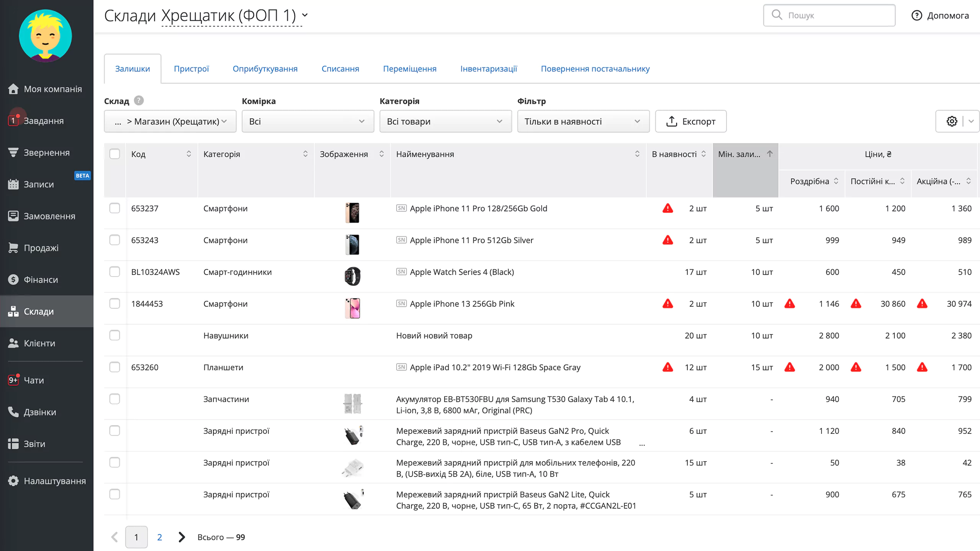Image resolution: width=980 pixels, height=551 pixels.
Task: Select current page 1 button
Action: point(136,537)
